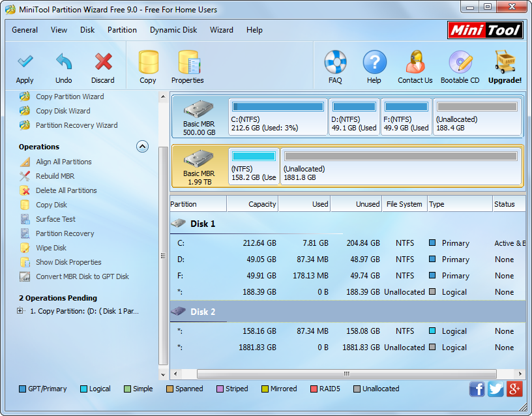The image size is (532, 416).
Task: Click the Undo arrow icon
Action: tap(64, 62)
